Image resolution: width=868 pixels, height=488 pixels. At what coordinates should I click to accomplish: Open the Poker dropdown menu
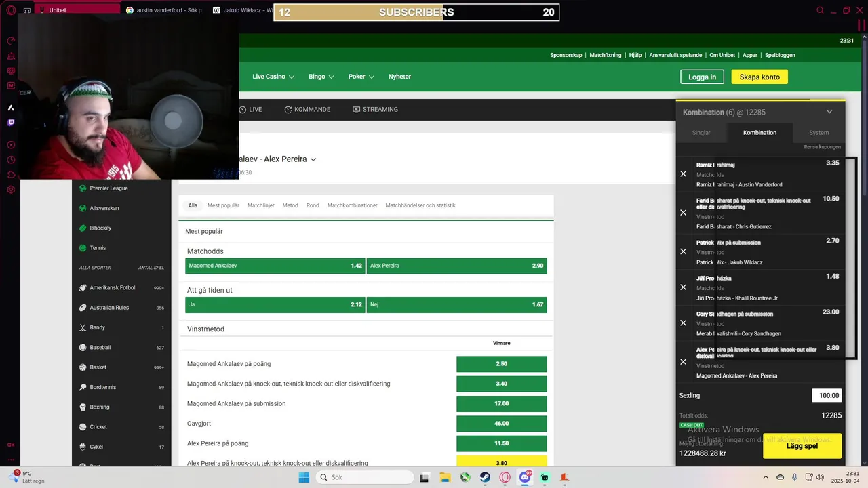click(x=361, y=77)
